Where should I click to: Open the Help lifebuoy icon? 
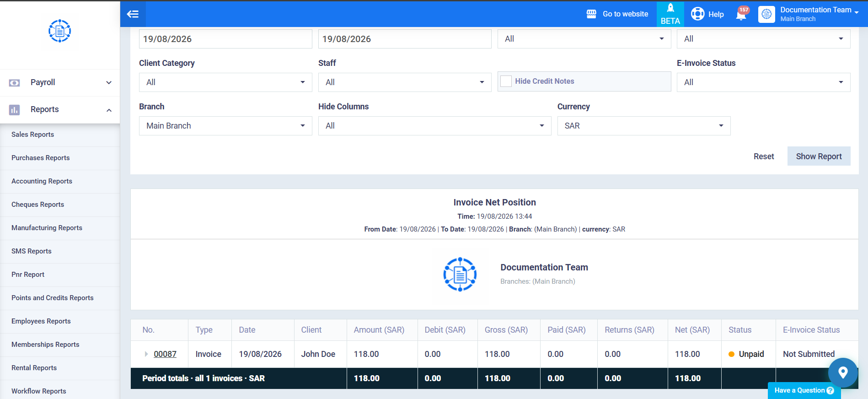pos(698,14)
